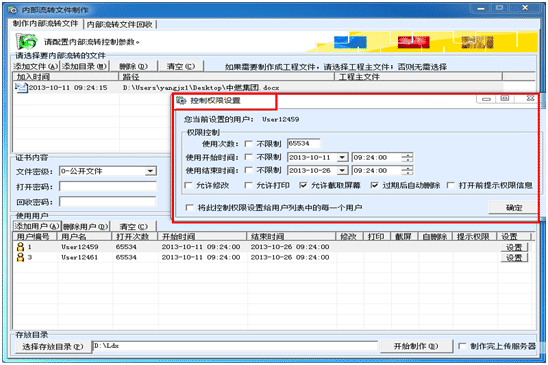Open start date 2013-10-11 dropdown

(x=342, y=158)
